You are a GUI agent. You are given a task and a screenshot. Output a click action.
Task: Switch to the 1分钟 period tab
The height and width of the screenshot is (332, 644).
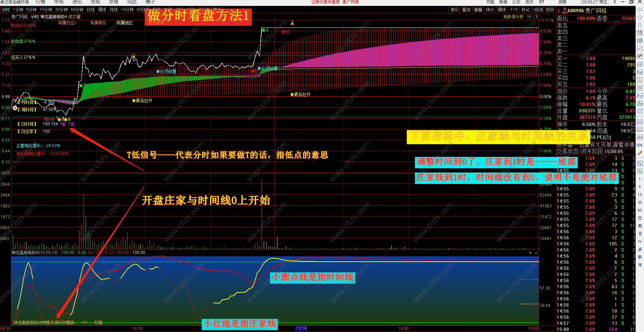[x=18, y=10]
